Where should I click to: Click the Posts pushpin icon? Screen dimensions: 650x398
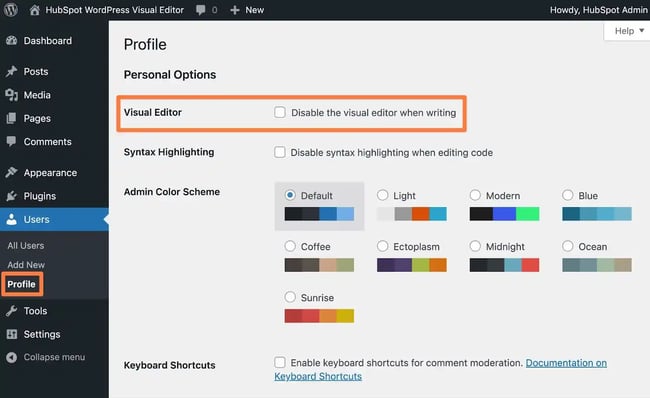[x=12, y=71]
